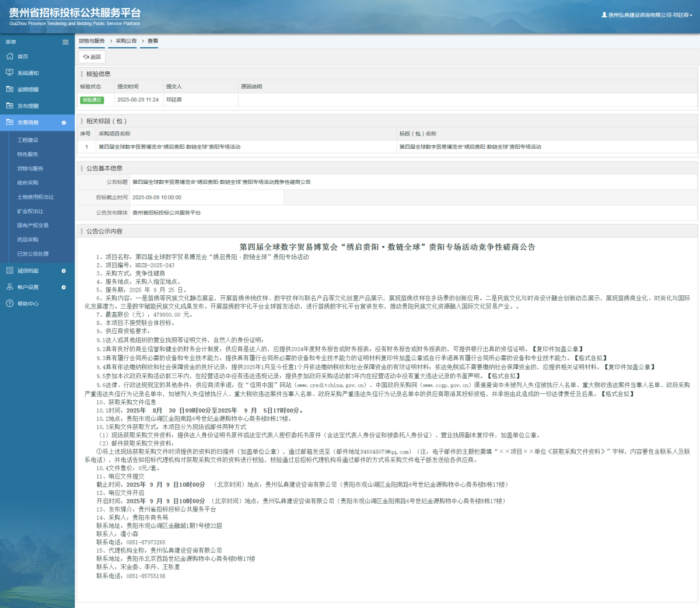Click the 返回 back button
The width and height of the screenshot is (700, 608).
(x=92, y=57)
